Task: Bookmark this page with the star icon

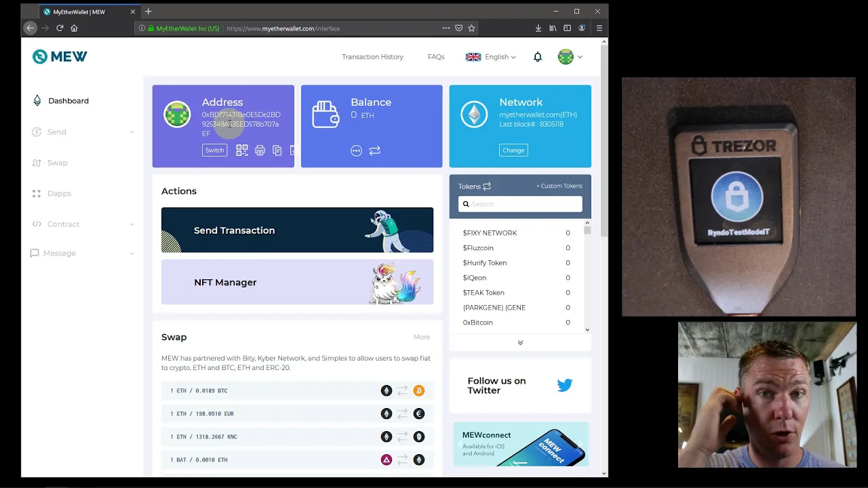Action: tap(471, 28)
